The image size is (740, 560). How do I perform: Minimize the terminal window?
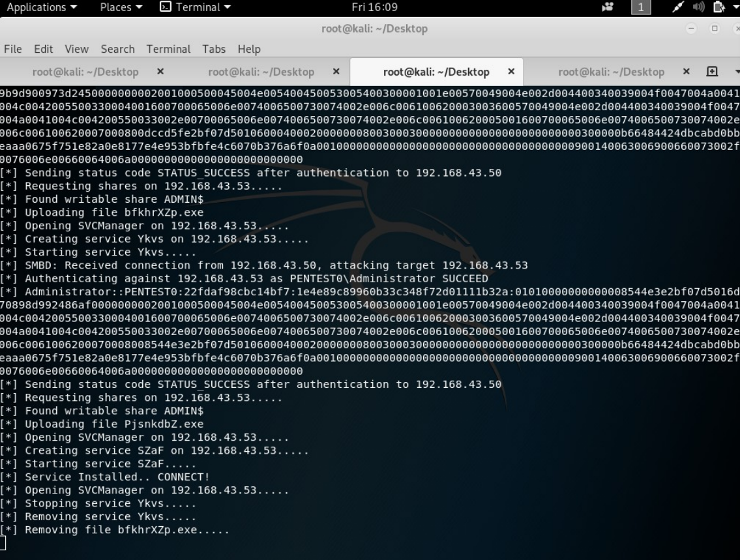pyautogui.click(x=691, y=28)
